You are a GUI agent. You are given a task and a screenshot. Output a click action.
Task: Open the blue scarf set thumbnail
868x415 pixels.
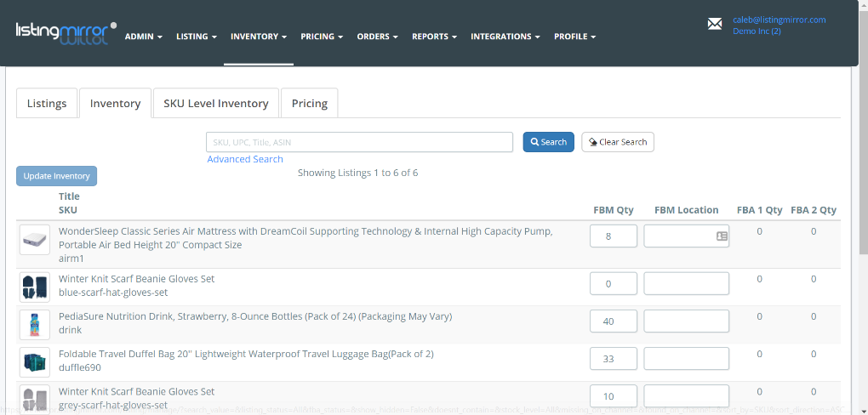pos(35,287)
